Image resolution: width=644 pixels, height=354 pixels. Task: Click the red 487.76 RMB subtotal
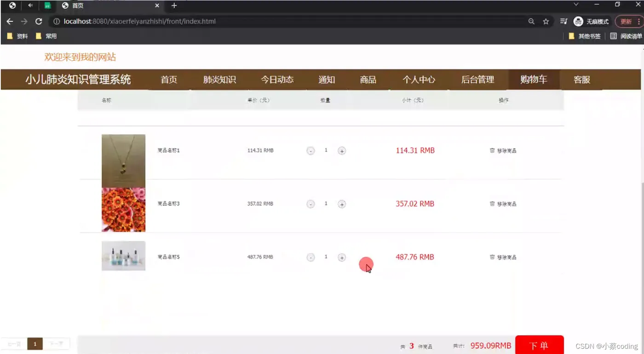[x=415, y=257]
